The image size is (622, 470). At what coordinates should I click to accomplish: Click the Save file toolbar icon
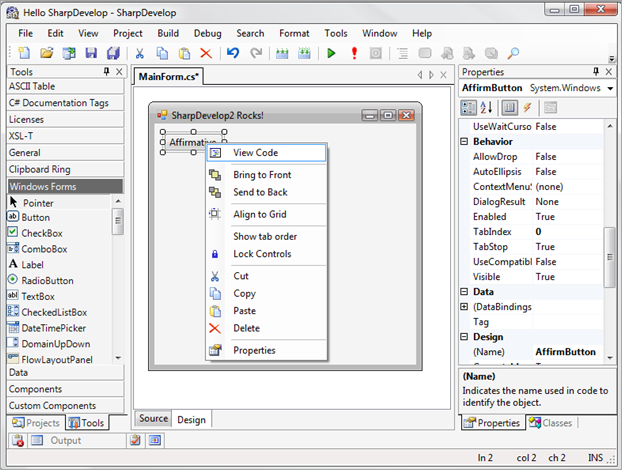90,53
